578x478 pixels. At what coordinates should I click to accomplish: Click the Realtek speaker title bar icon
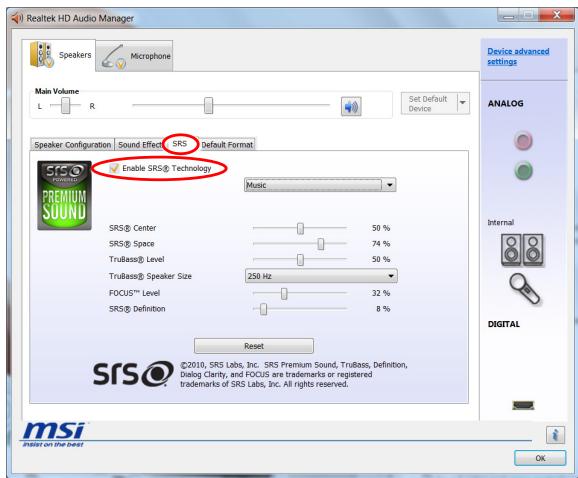(x=17, y=18)
